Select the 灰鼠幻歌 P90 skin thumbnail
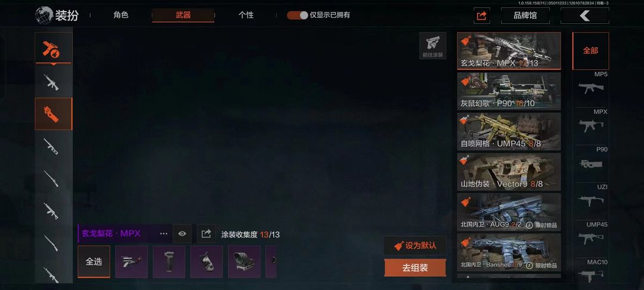Screen dimensions: 644x290 click(509, 91)
